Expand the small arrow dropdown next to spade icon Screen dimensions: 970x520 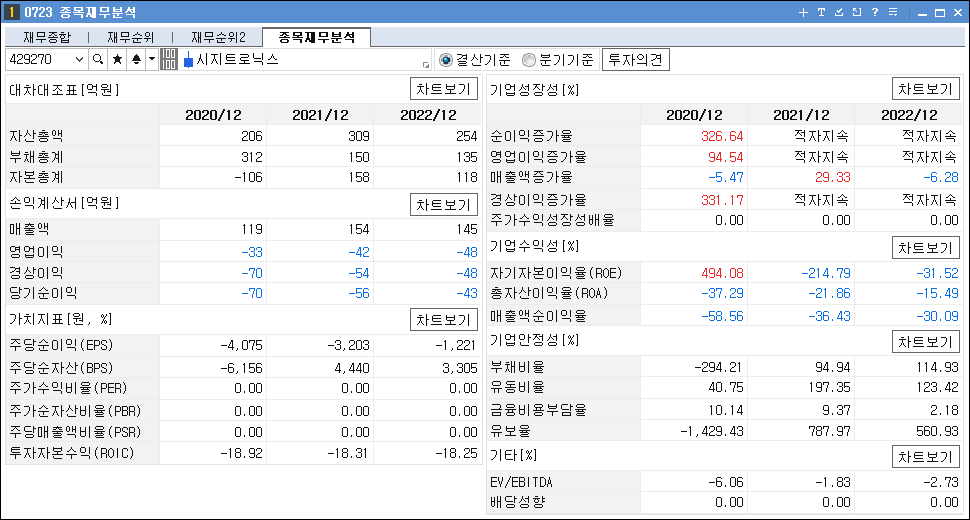pyautogui.click(x=152, y=59)
